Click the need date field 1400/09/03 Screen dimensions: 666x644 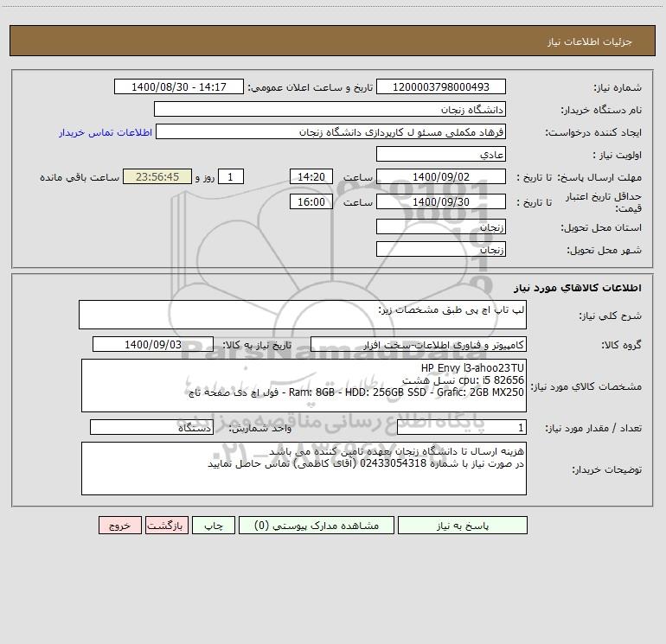point(153,344)
